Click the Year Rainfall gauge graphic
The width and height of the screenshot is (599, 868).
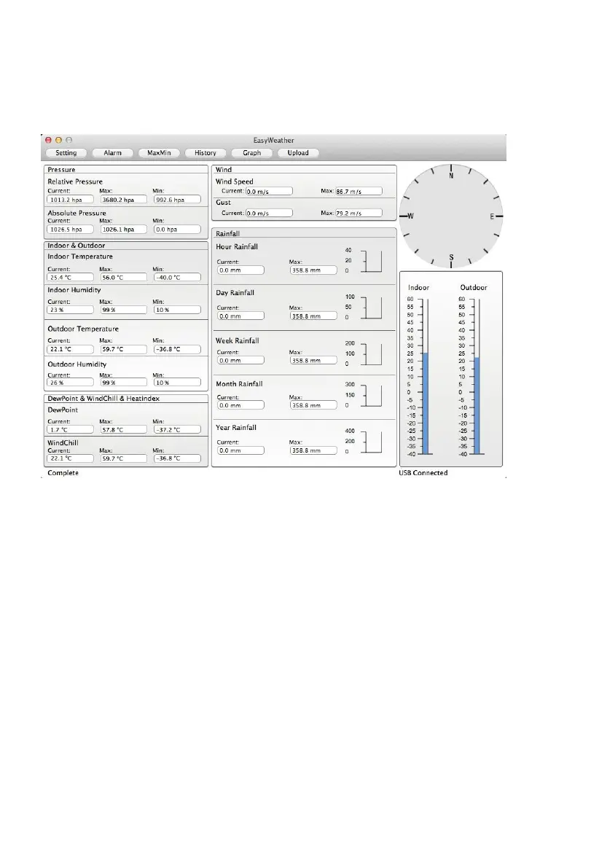tap(372, 442)
